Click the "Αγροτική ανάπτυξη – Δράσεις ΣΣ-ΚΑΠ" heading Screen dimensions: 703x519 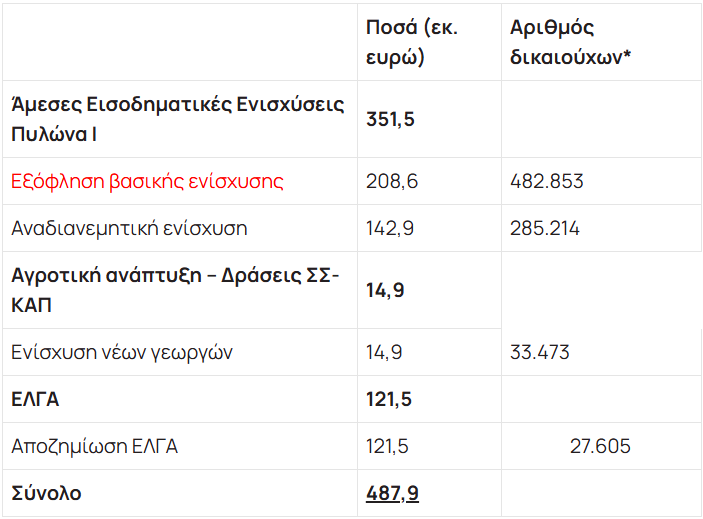(176, 291)
